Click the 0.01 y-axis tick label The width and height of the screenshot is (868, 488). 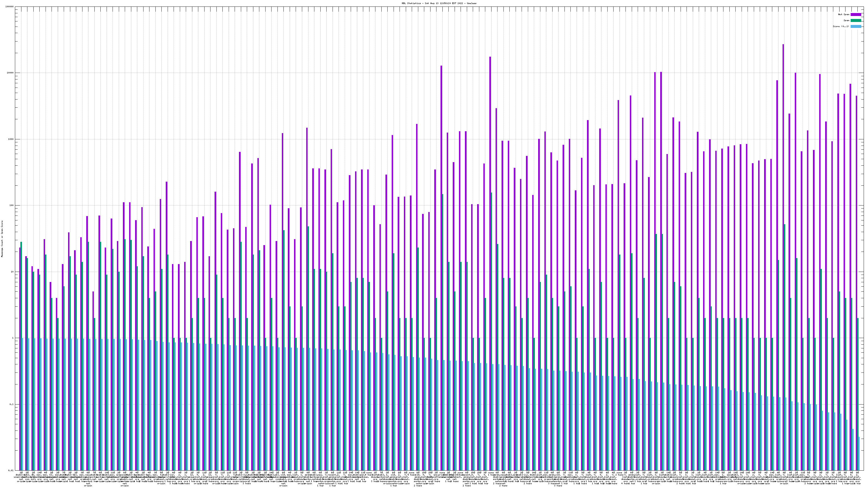coord(11,470)
